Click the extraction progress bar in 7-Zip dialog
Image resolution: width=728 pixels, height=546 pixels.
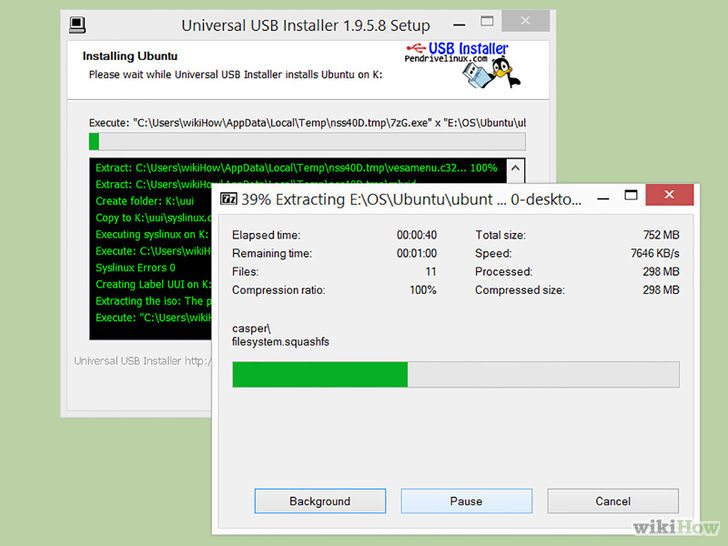click(456, 374)
